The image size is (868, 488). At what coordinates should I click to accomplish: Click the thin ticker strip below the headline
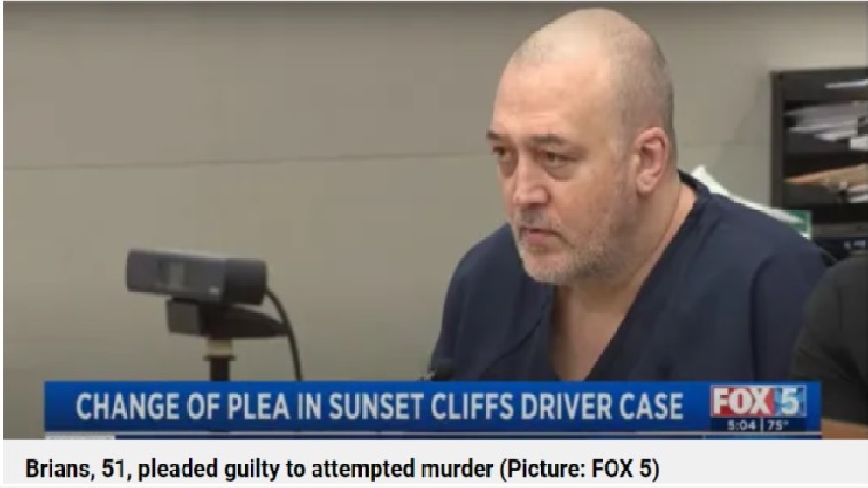tap(431, 436)
